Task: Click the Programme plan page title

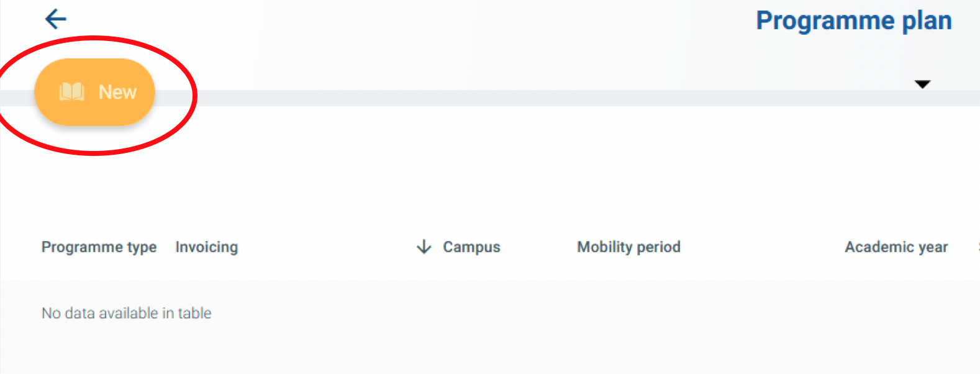Action: pyautogui.click(x=854, y=21)
